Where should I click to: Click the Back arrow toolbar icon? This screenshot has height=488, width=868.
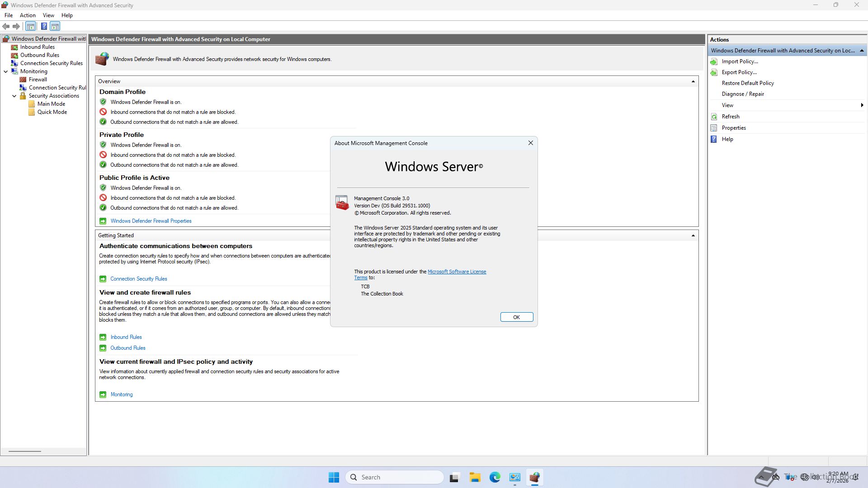(x=6, y=26)
